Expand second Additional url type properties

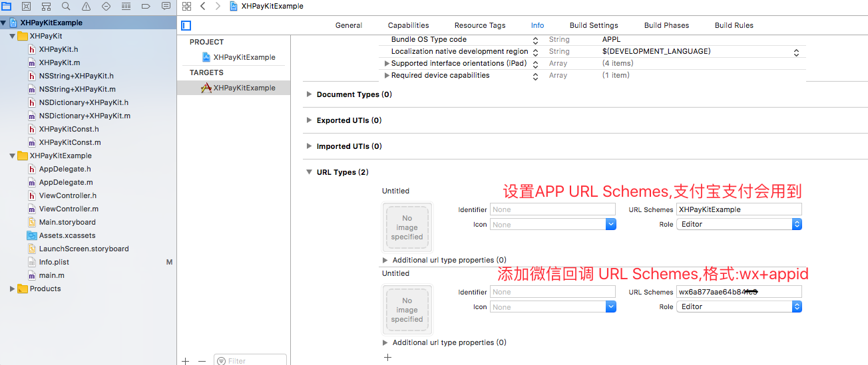(x=385, y=342)
